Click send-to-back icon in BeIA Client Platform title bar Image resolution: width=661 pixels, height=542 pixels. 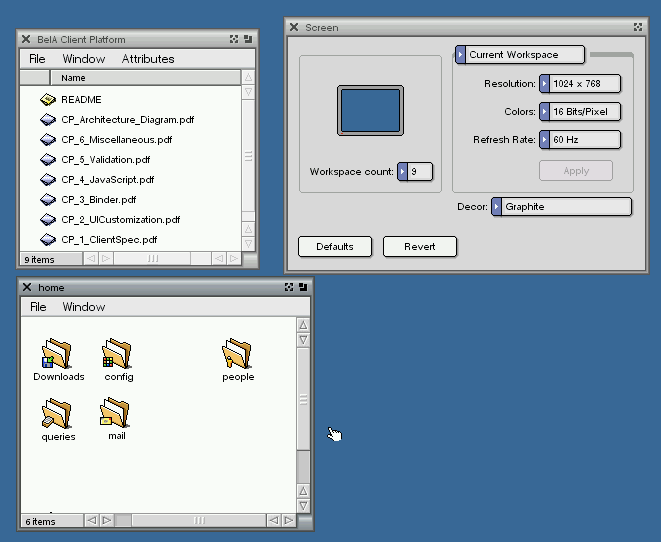(248, 39)
